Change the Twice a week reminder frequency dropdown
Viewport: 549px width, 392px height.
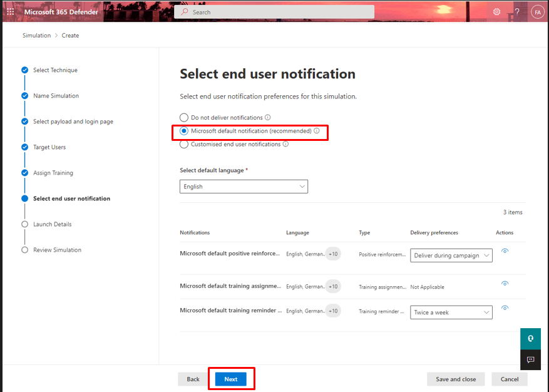point(451,312)
